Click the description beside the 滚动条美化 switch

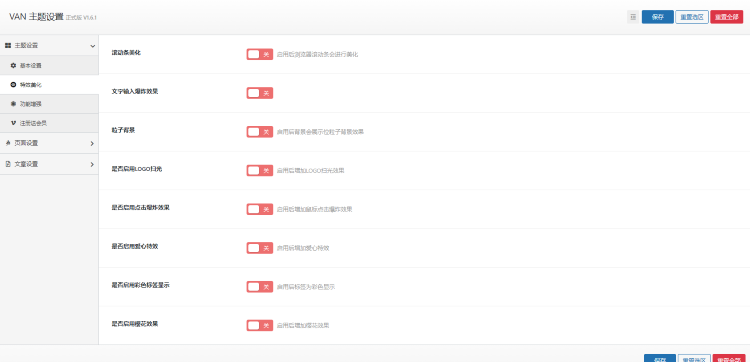317,55
